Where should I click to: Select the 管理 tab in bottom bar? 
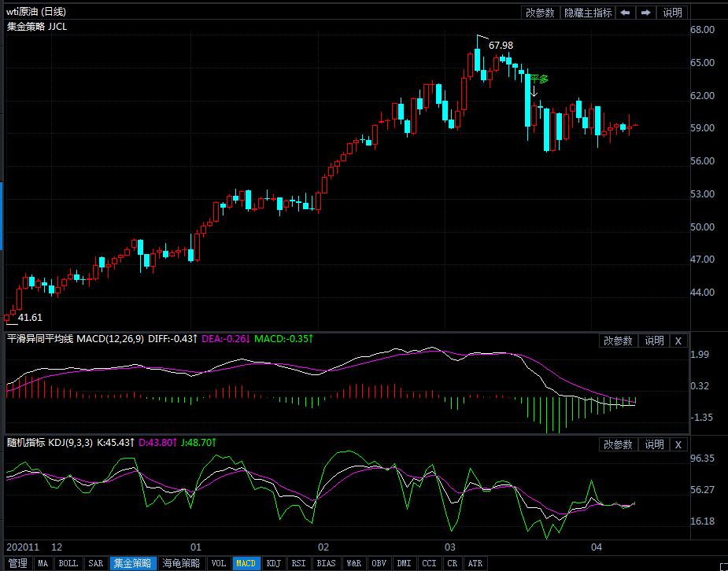[17, 563]
